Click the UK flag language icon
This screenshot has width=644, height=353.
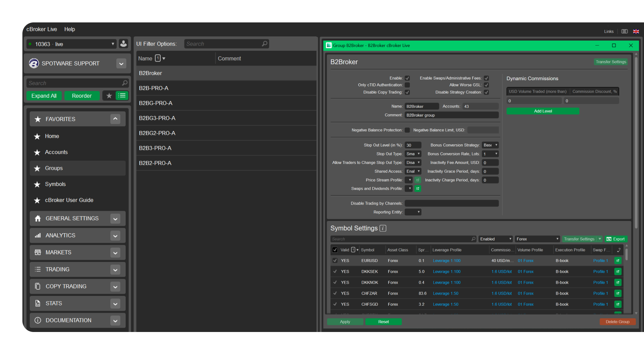click(x=636, y=32)
